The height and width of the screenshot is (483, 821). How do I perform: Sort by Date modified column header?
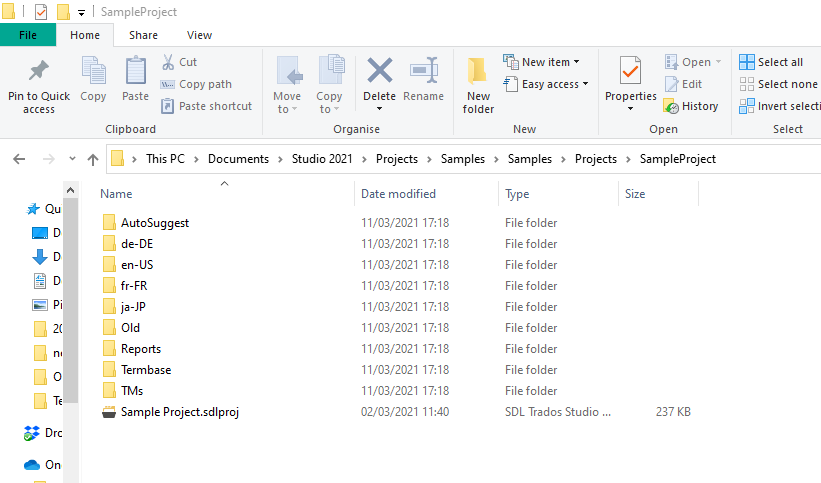pos(398,194)
